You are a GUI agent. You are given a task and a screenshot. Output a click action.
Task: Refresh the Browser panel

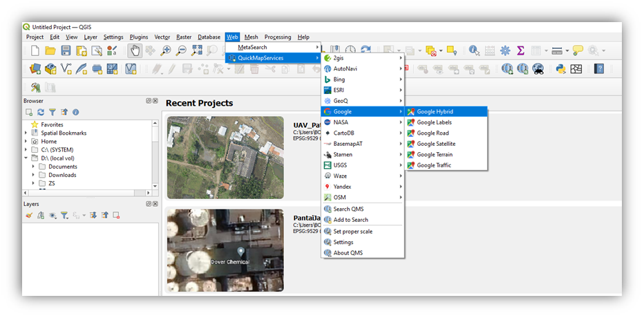[40, 112]
